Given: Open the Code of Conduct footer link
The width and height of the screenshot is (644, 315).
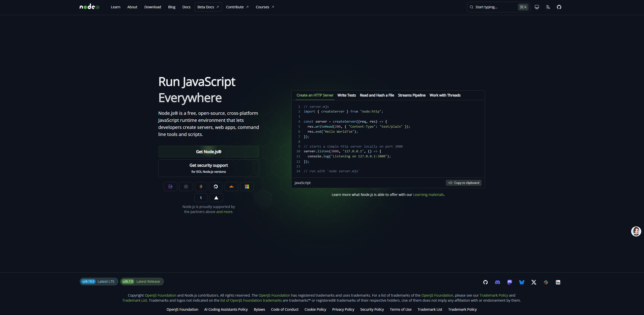Looking at the screenshot, I should [285, 309].
